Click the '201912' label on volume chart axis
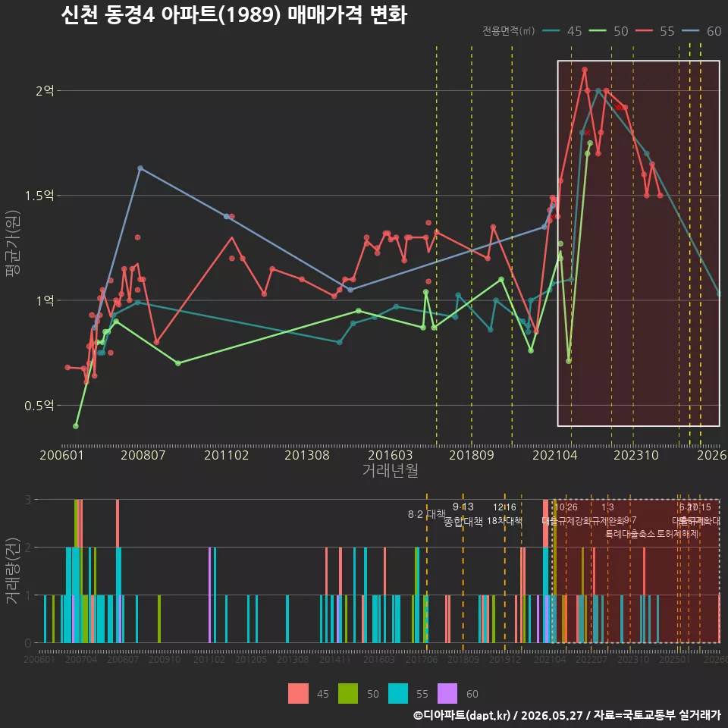Viewport: 728px width, 728px height. [x=505, y=659]
